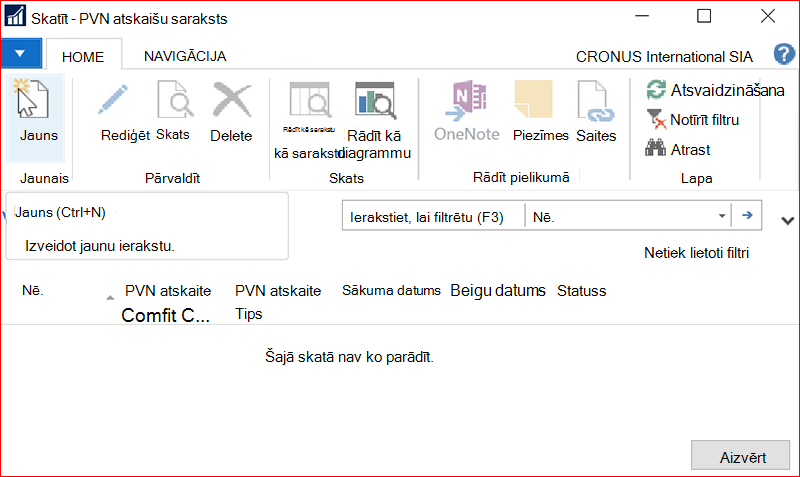Click the Delete X icon

tap(232, 100)
